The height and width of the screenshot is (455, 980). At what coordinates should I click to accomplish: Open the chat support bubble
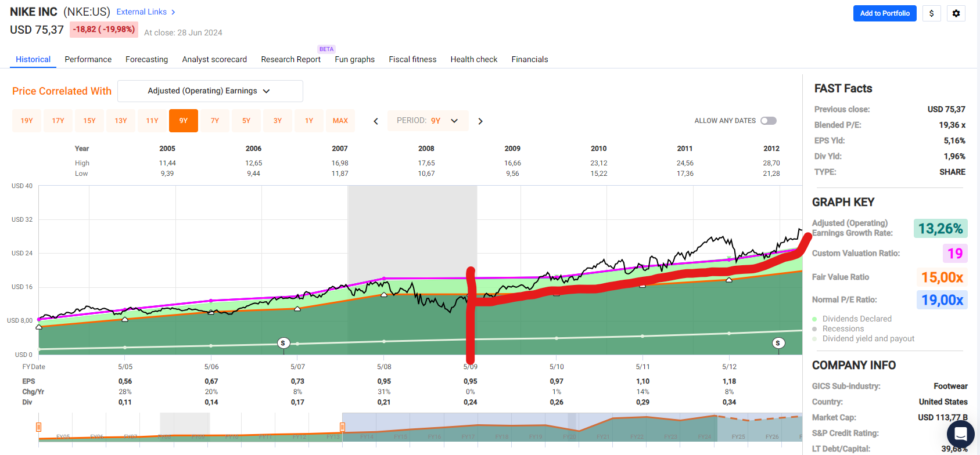point(961,434)
